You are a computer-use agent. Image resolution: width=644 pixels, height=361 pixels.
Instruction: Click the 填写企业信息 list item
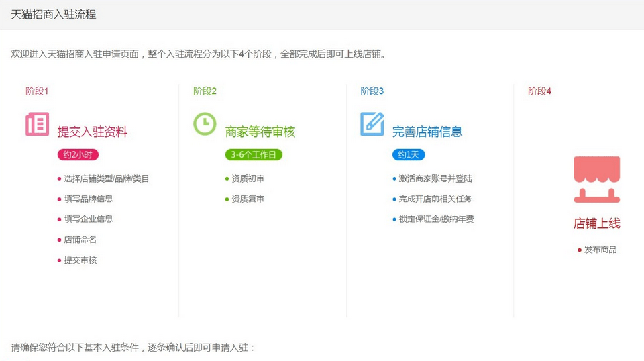pos(85,219)
